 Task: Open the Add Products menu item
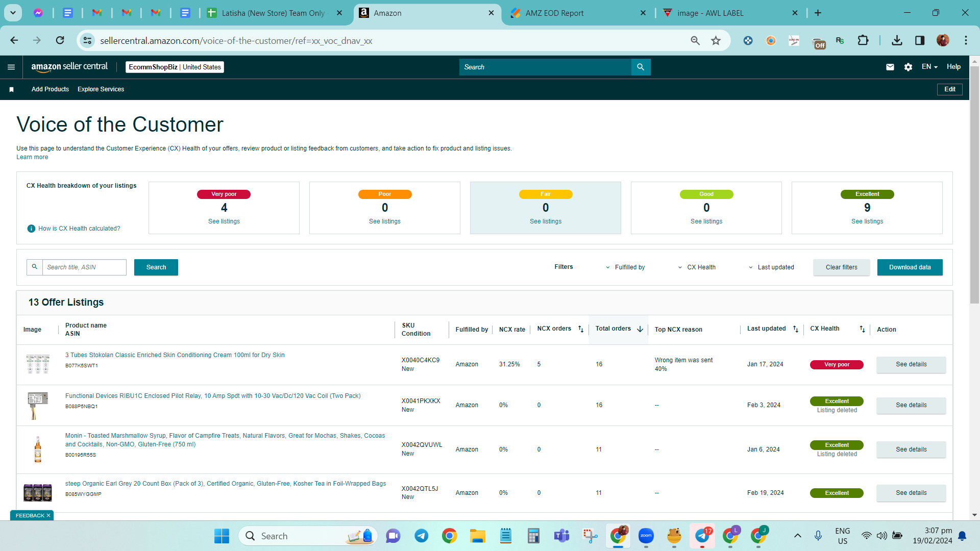[x=50, y=89]
